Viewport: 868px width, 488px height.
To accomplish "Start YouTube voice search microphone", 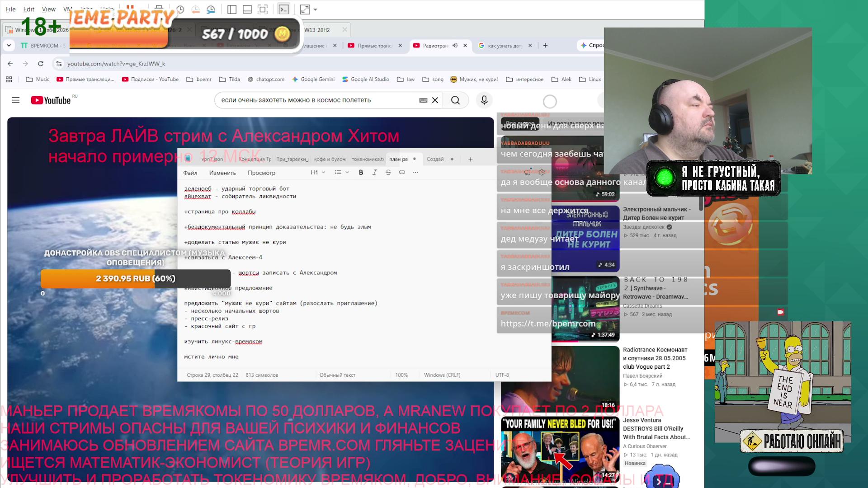I will tap(484, 100).
